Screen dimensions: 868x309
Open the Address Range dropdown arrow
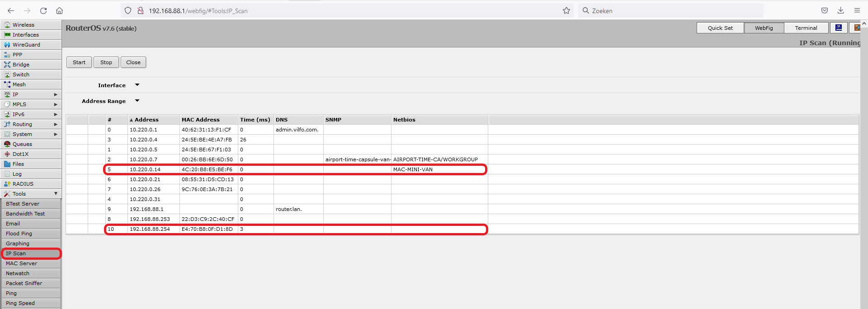(137, 101)
